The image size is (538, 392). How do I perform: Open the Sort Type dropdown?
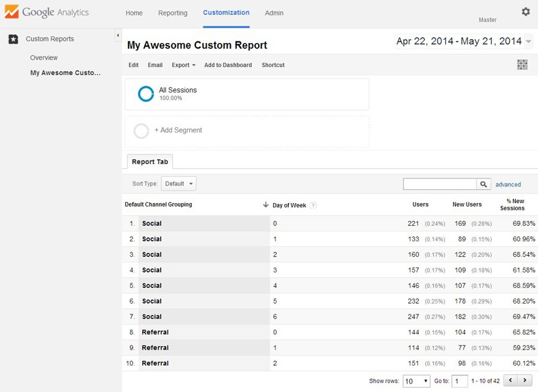[178, 184]
